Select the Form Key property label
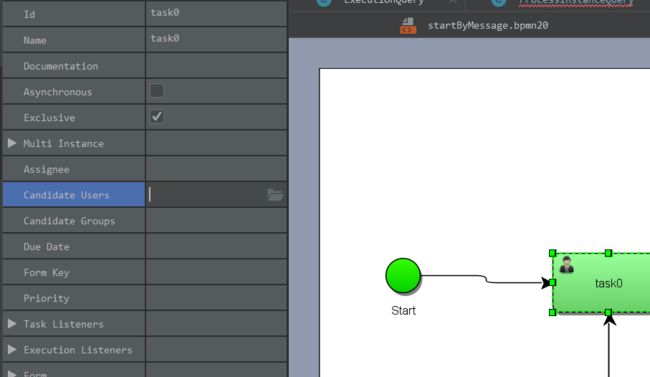This screenshot has width=650, height=377. pos(46,272)
